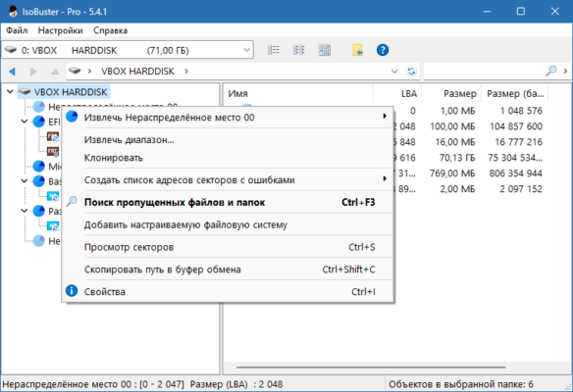The height and width of the screenshot is (392, 573).
Task: Click the drive icon in breadcrumb bar
Action: (75, 71)
